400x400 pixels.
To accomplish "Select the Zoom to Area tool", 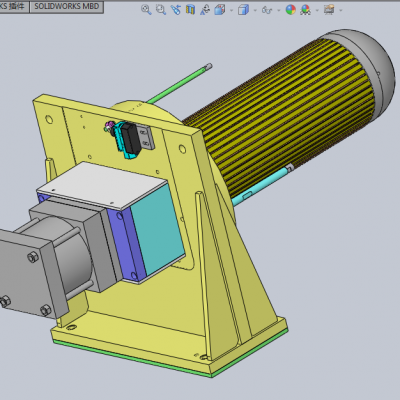I will click(x=161, y=10).
